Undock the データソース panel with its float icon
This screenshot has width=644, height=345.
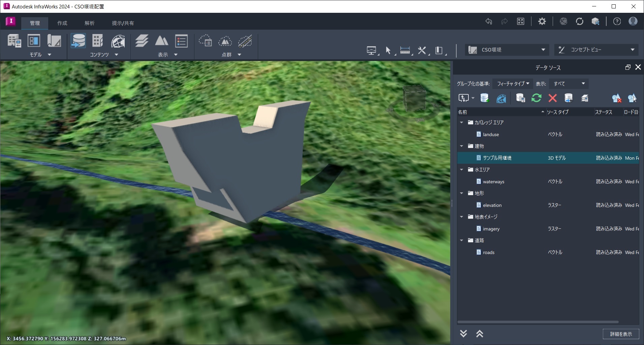pos(627,67)
